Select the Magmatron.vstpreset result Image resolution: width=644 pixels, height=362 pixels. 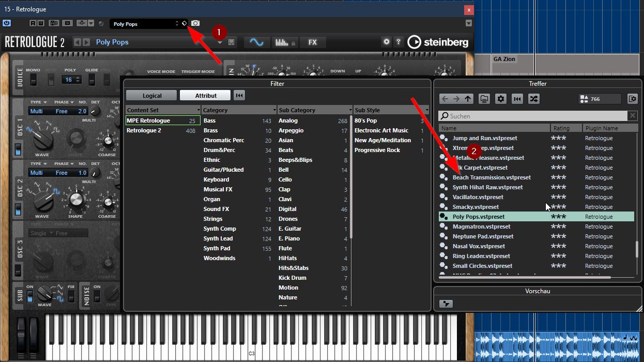pos(481,227)
